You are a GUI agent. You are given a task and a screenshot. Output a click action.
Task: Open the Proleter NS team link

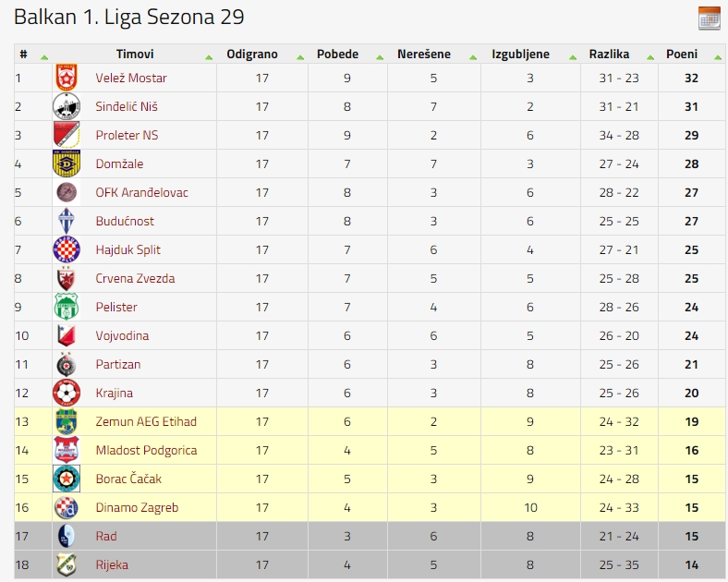point(127,135)
